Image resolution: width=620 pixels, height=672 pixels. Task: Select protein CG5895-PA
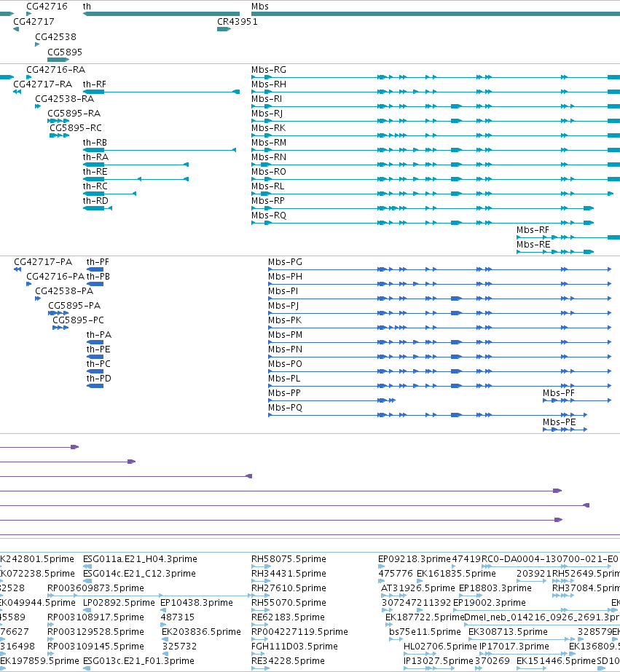(x=74, y=306)
